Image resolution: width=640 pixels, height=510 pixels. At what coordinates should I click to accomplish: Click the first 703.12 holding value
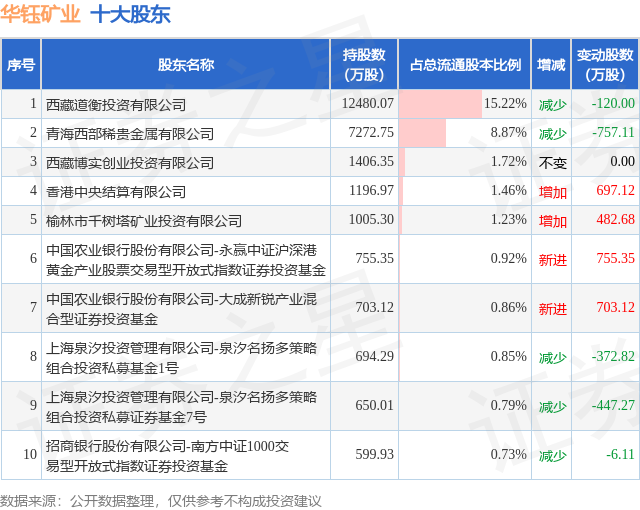click(374, 307)
